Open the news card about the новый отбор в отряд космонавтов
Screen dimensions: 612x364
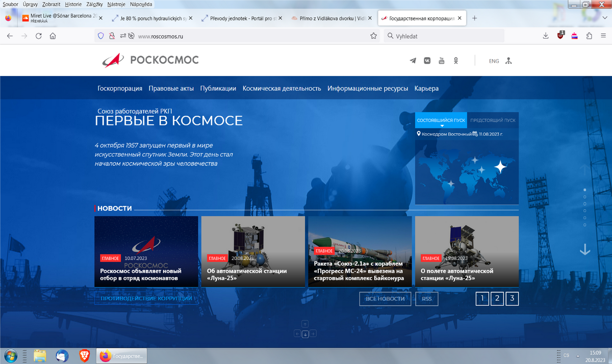[x=146, y=251]
